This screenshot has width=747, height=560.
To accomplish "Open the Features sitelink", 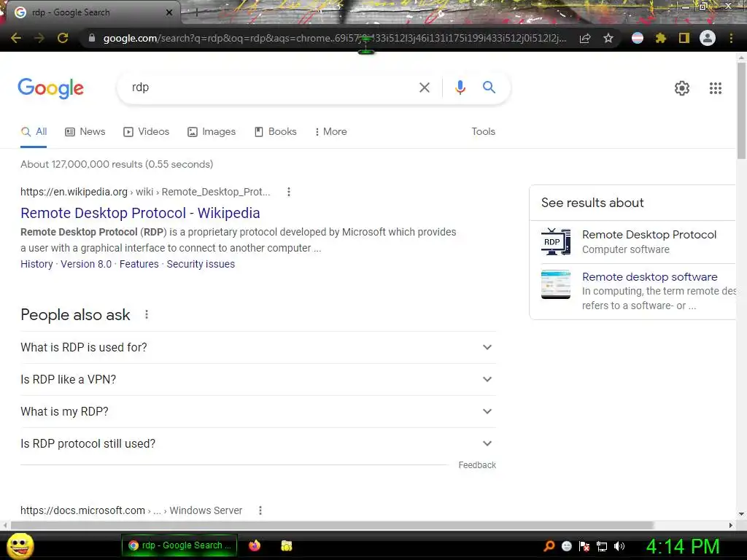I will [139, 264].
